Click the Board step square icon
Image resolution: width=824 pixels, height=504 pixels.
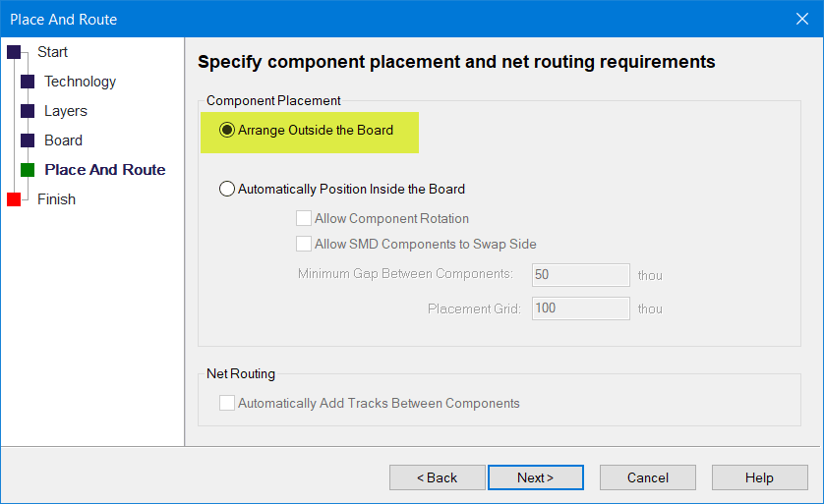click(x=28, y=140)
